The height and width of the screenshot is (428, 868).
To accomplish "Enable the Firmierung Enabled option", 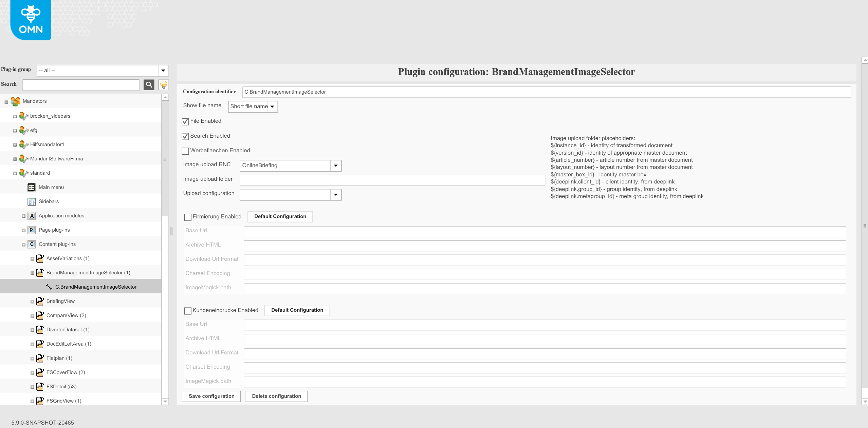I will pos(188,217).
